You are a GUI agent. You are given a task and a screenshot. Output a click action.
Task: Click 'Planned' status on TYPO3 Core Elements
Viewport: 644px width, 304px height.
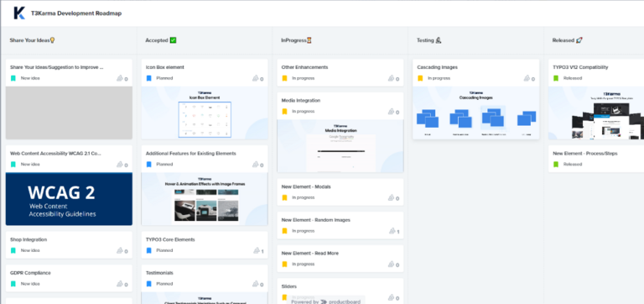(x=164, y=250)
